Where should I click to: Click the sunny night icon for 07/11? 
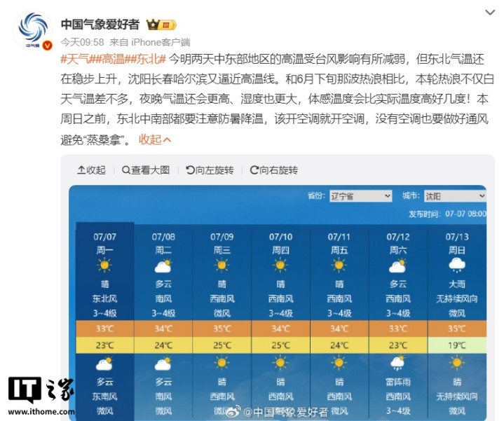click(339, 363)
